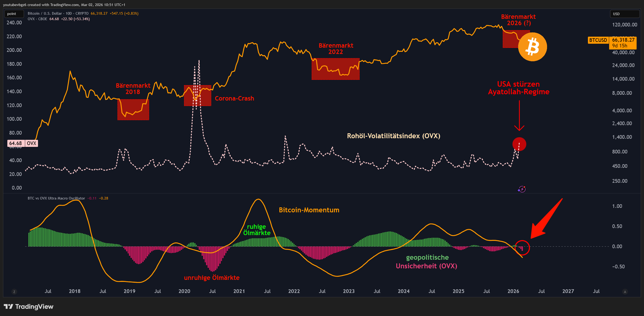Click the Bitcoin logo icon

[x=532, y=47]
